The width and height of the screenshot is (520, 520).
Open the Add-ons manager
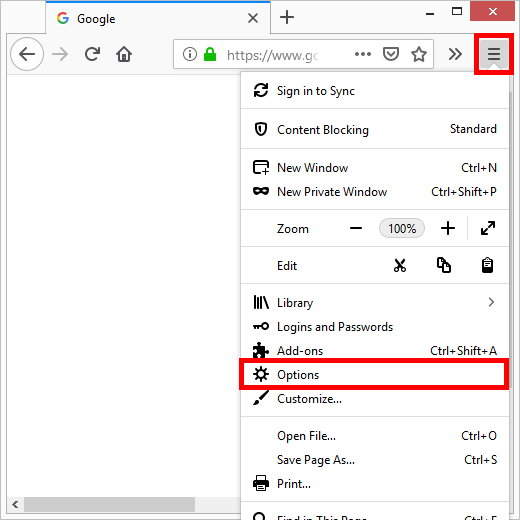[375, 351]
